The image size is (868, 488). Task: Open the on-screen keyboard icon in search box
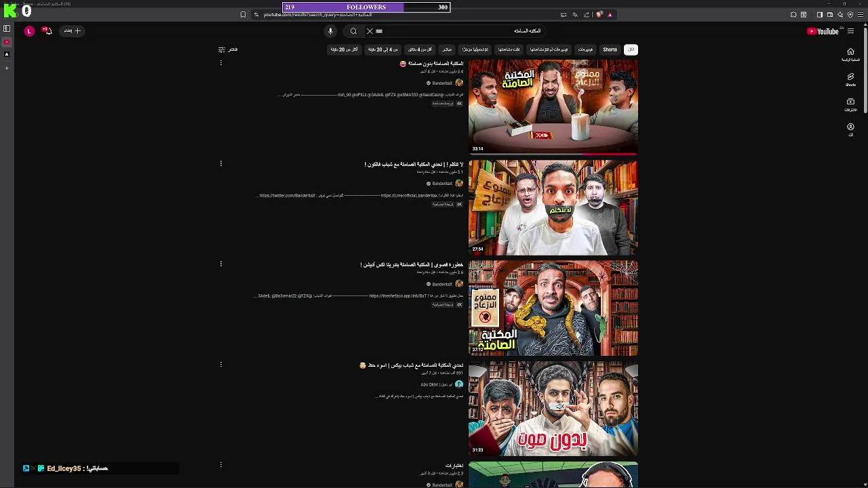pyautogui.click(x=379, y=31)
